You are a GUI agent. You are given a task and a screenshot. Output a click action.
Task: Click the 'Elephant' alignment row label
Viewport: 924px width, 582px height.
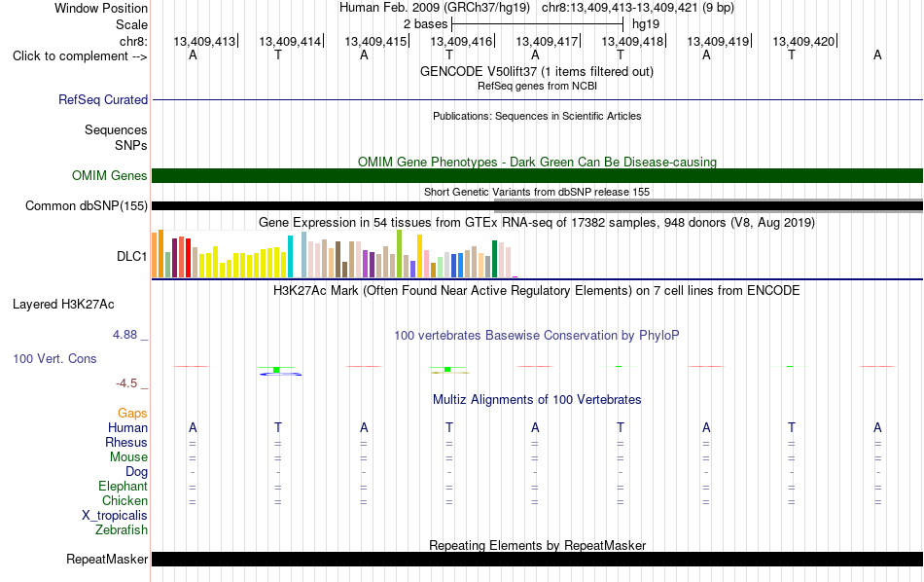click(123, 486)
